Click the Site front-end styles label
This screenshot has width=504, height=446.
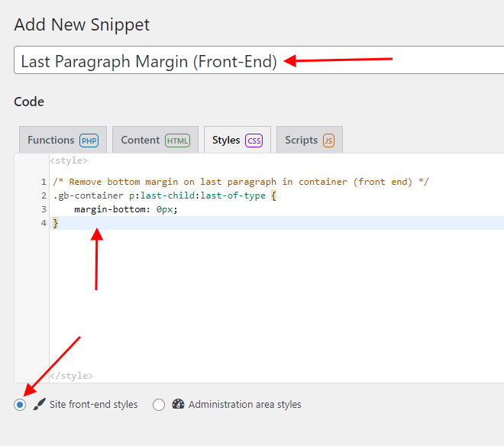93,404
